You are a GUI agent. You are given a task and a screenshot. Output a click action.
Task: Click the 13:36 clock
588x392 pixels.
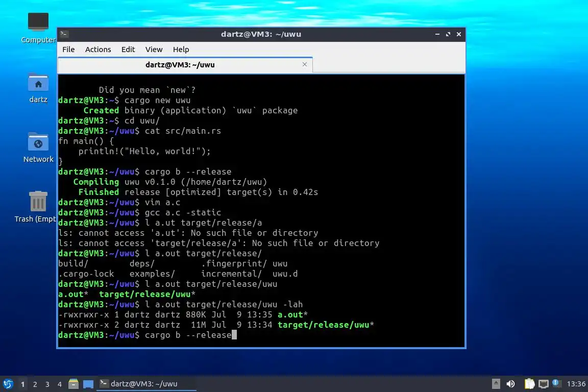(576, 384)
